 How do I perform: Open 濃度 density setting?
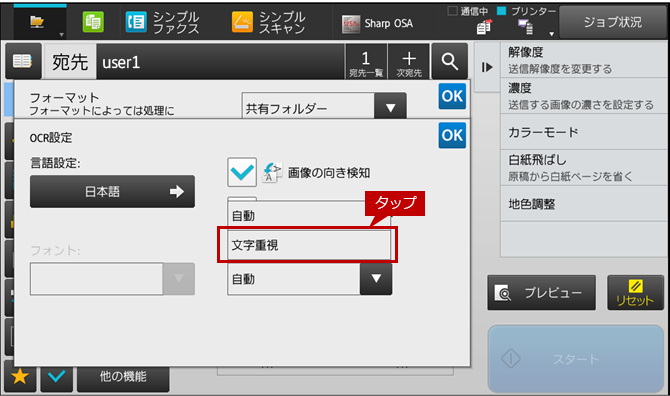point(584,96)
